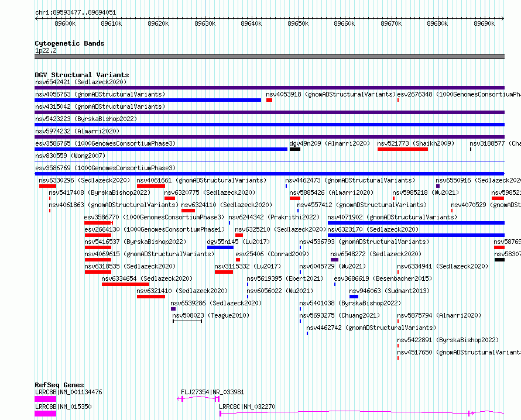Open the nsv6045729 (Wu2021) label
Viewport: 521px width, 420px height.
point(333,266)
